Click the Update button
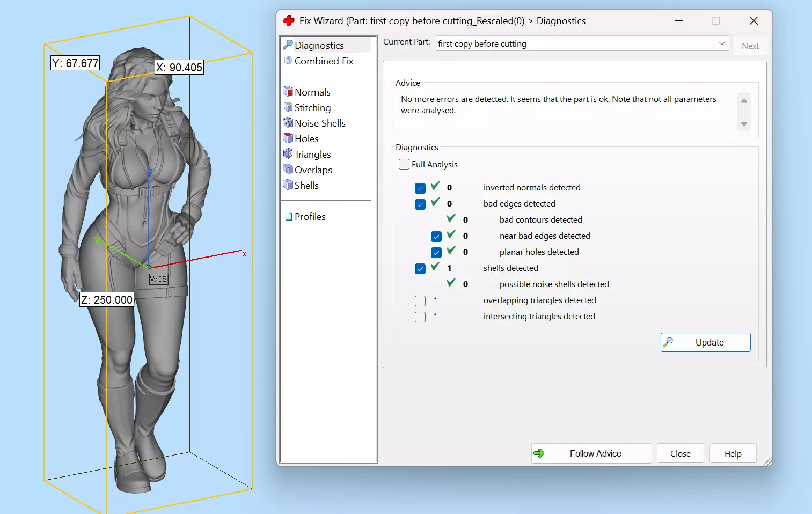The image size is (812, 514). click(705, 342)
